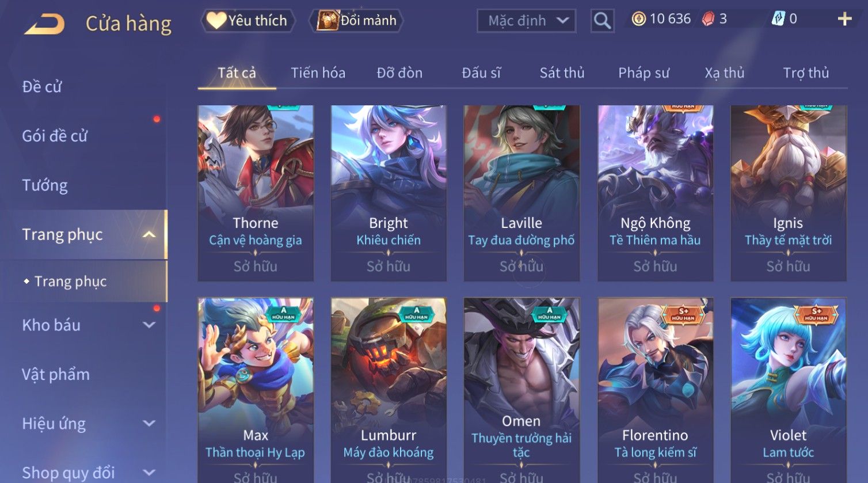This screenshot has height=483, width=868.
Task: Open Yêu thích favorites heart button
Action: [x=248, y=21]
